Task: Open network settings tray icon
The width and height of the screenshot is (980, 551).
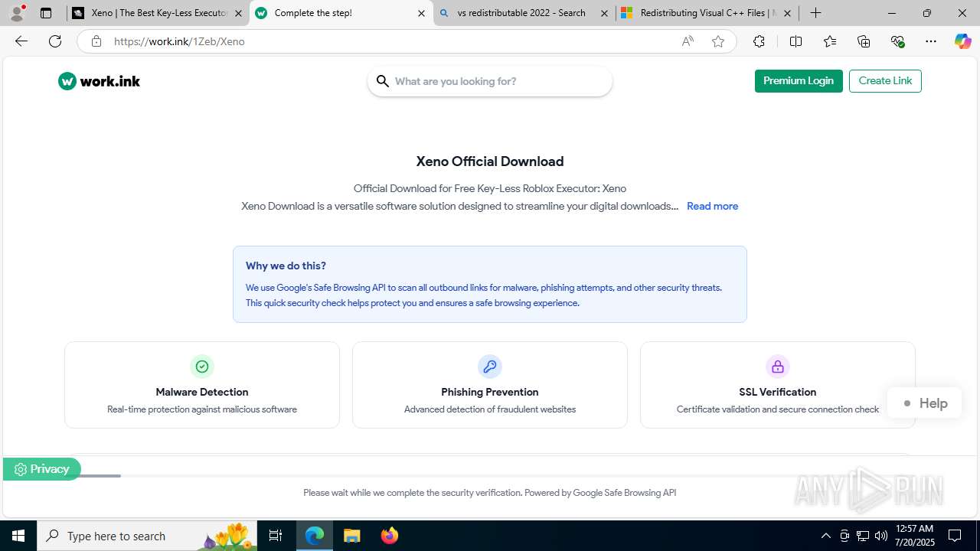Action: 863,536
